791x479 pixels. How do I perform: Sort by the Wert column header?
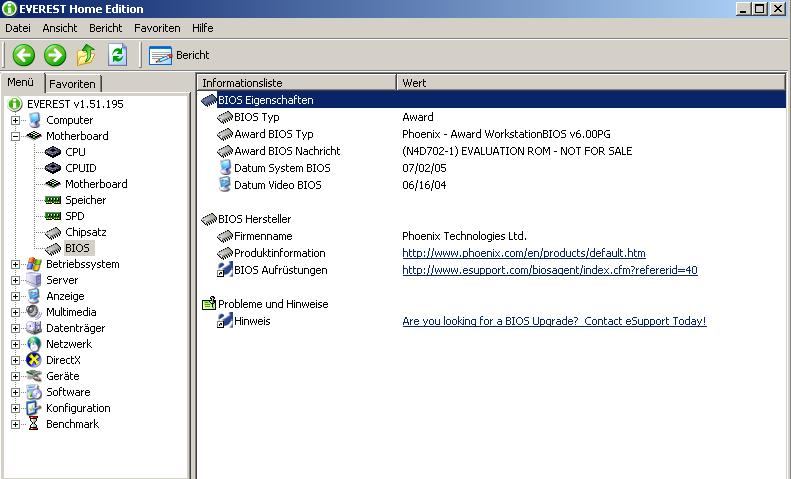pyautogui.click(x=591, y=83)
